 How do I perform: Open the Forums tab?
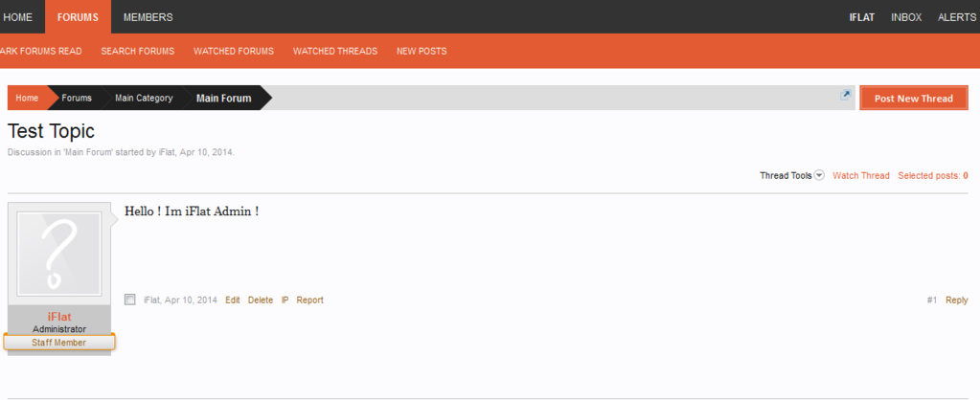(78, 17)
